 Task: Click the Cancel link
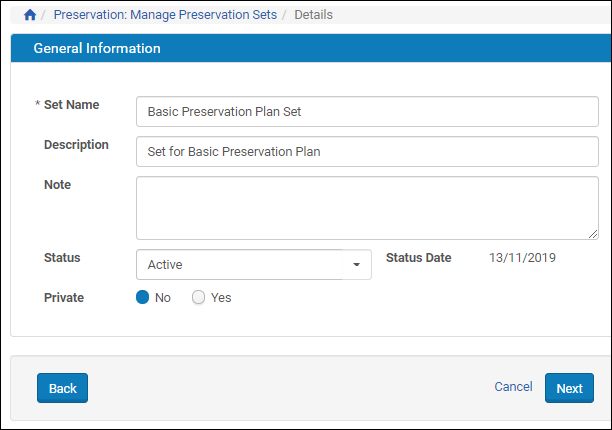pyautogui.click(x=513, y=387)
